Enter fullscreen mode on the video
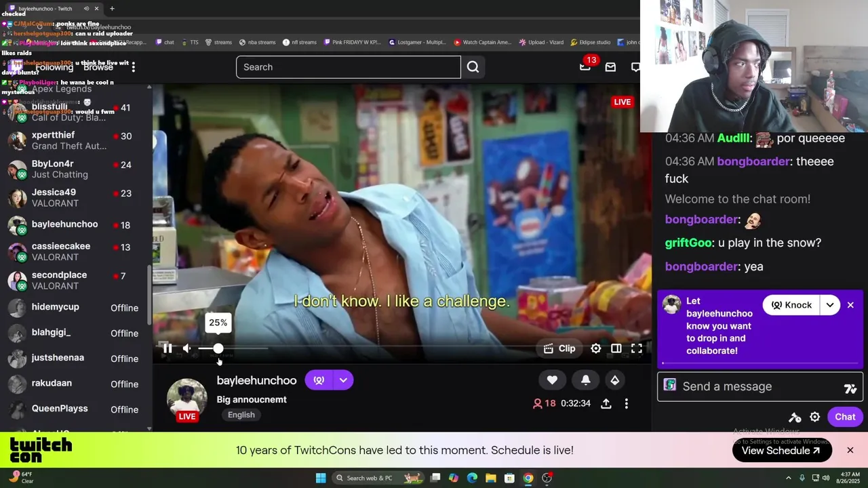The height and width of the screenshot is (488, 868). (636, 348)
